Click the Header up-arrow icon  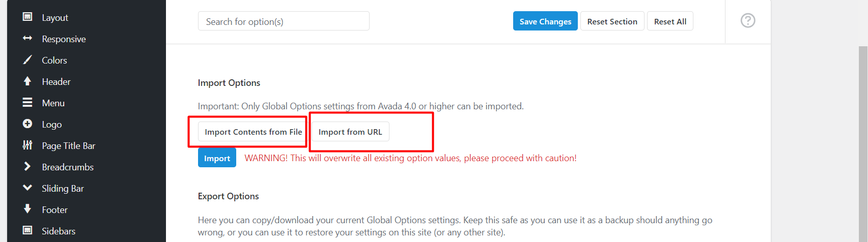27,81
